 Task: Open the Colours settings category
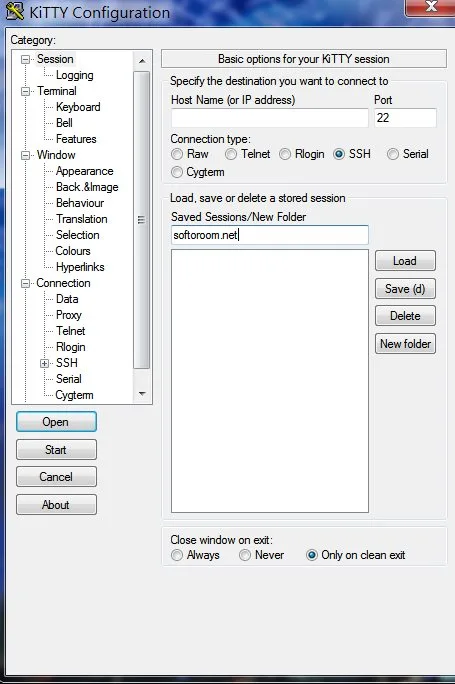[73, 251]
